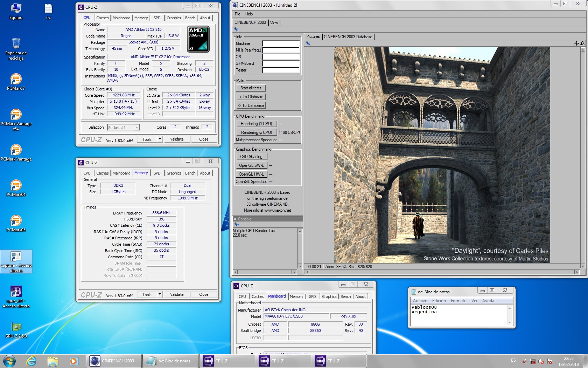Open the oc text file icon
This screenshot has width=588, height=368.
point(48,12)
